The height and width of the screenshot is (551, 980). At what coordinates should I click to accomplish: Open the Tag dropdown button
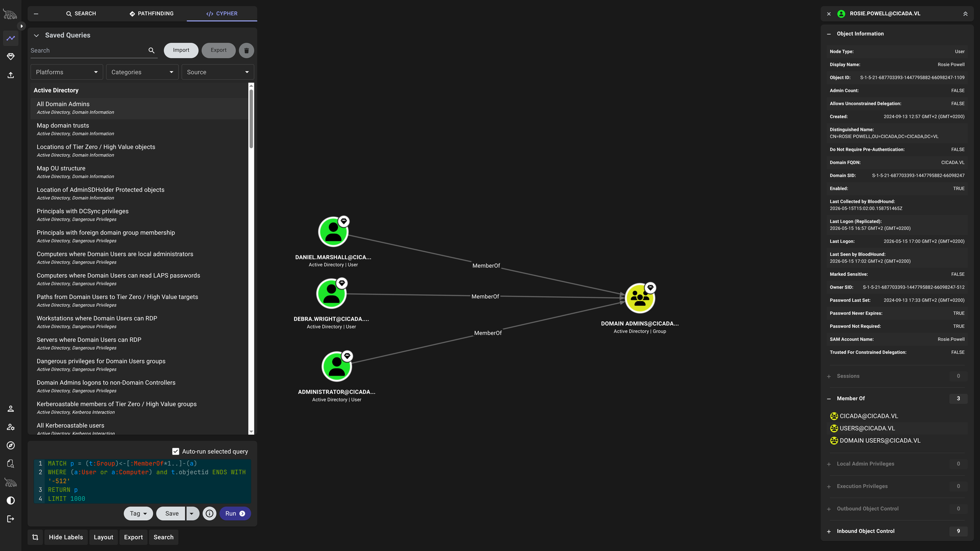139,513
